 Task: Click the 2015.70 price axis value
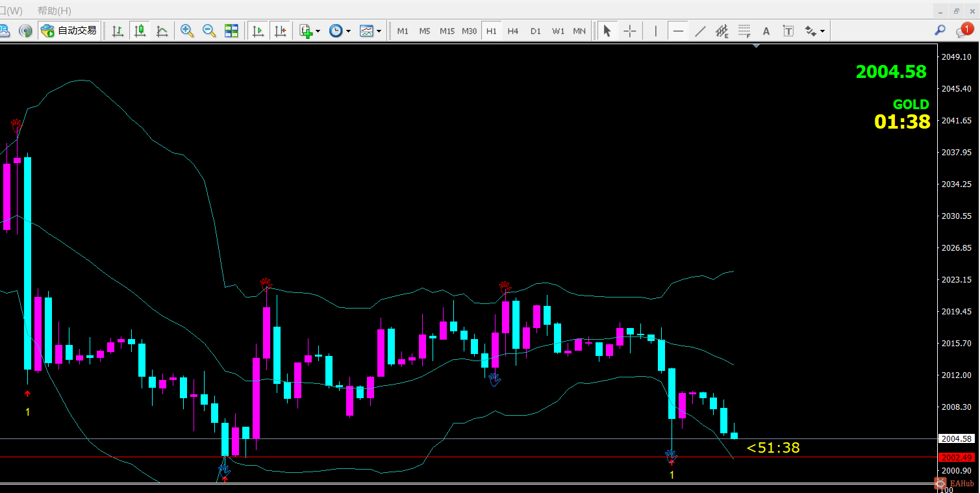pos(957,343)
